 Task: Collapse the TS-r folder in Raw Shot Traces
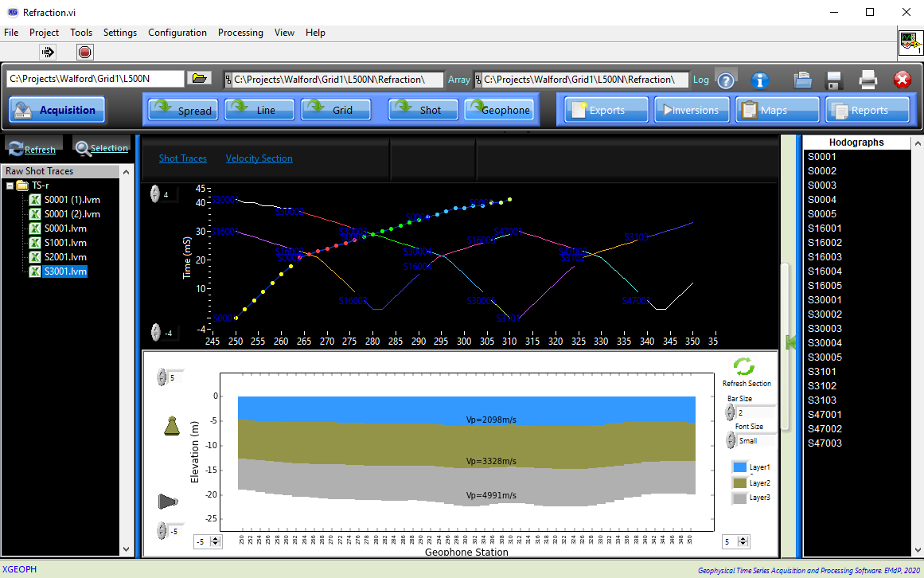click(x=10, y=185)
